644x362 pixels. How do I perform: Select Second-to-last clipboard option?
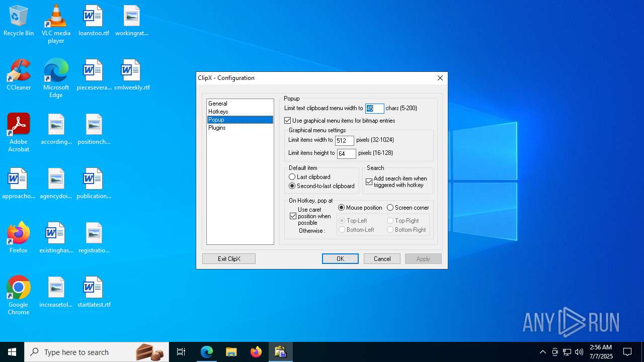pyautogui.click(x=321, y=186)
